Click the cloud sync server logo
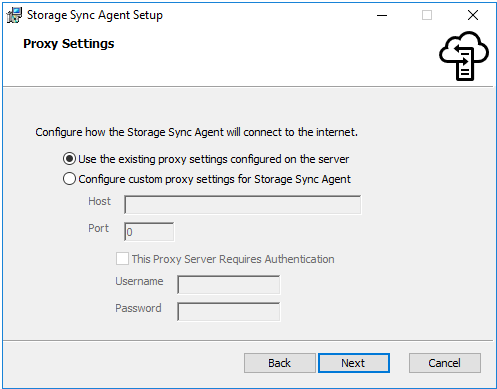The image size is (497, 389). (464, 56)
